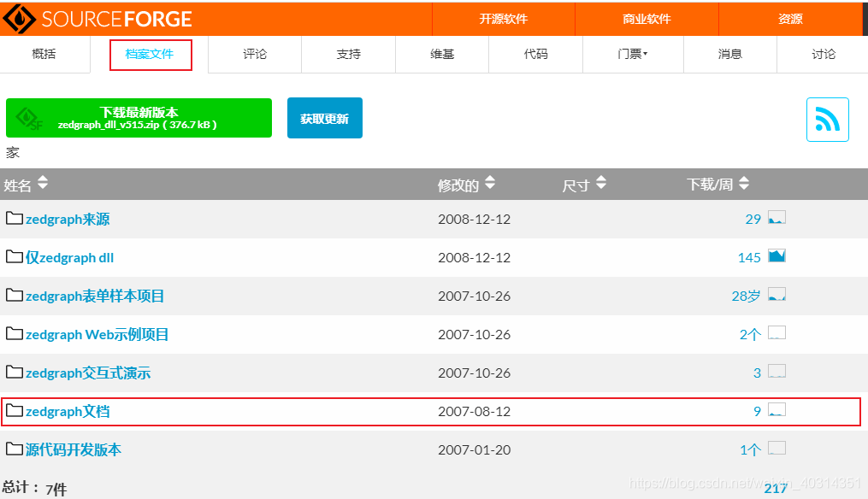This screenshot has height=499, width=868.
Task: View download stats chart for 仅zedgraph dll
Action: tap(776, 255)
